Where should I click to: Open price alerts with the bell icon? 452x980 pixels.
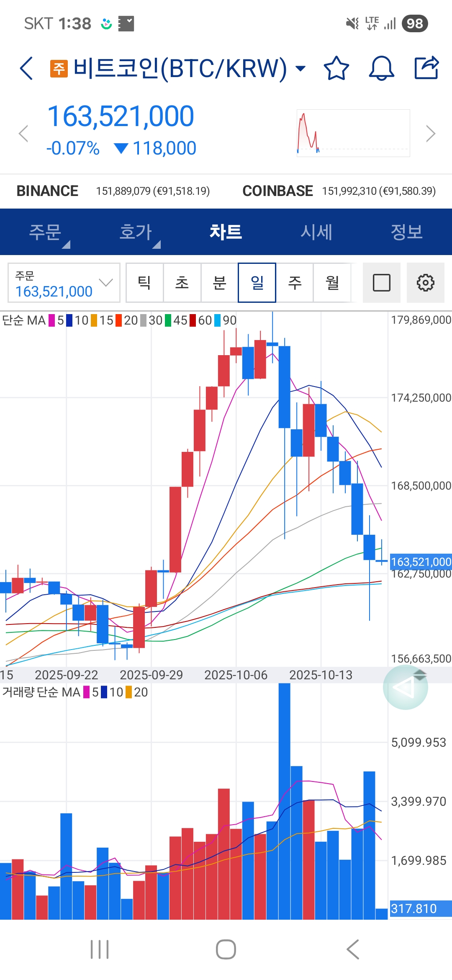(381, 68)
